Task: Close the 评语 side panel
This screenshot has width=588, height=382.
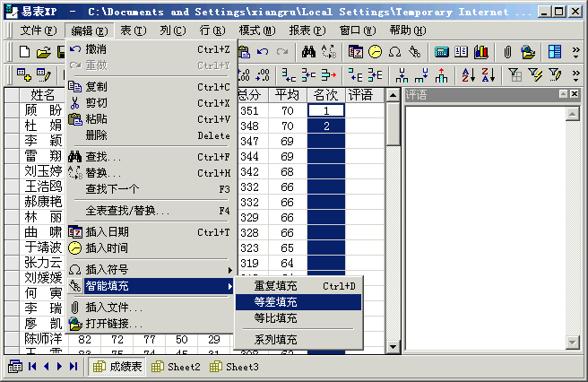Action: (x=575, y=94)
